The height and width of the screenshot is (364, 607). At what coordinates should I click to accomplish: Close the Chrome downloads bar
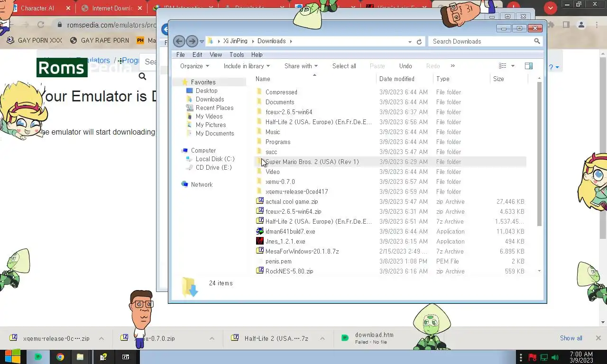click(x=598, y=338)
